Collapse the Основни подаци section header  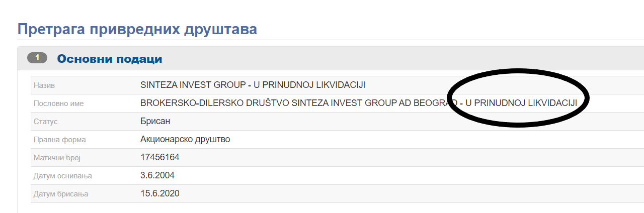click(x=110, y=59)
